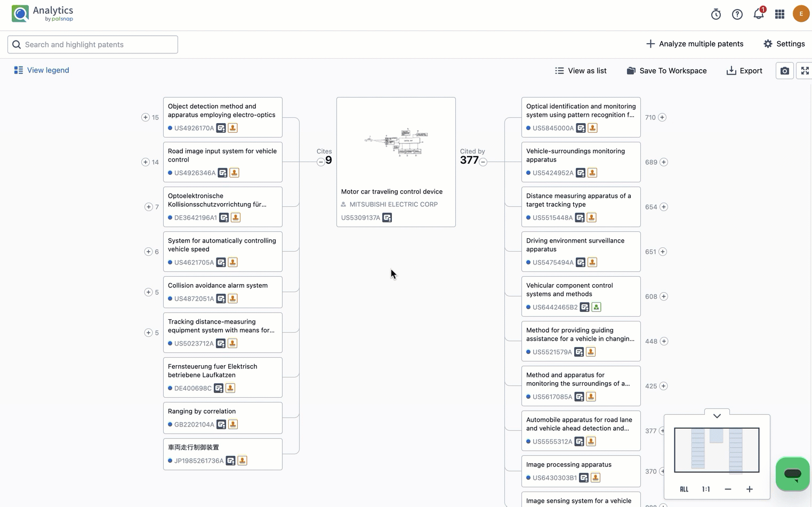The width and height of the screenshot is (812, 507).
Task: Switch to View as list
Action: (581, 71)
